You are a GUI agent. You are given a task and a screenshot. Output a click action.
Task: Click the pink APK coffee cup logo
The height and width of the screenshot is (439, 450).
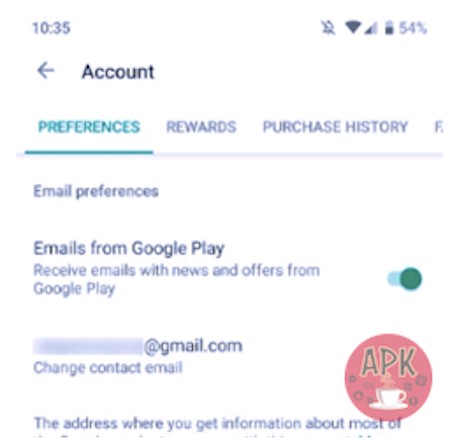[388, 377]
